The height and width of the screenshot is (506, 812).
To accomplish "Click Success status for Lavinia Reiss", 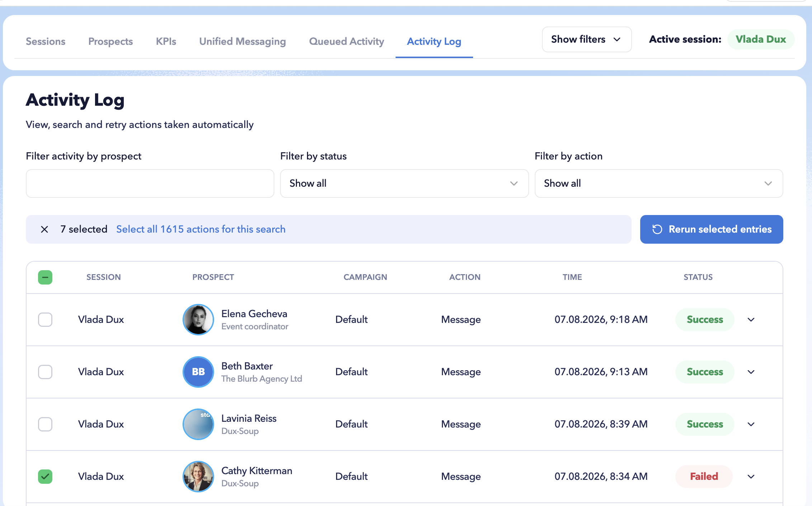I will point(705,424).
